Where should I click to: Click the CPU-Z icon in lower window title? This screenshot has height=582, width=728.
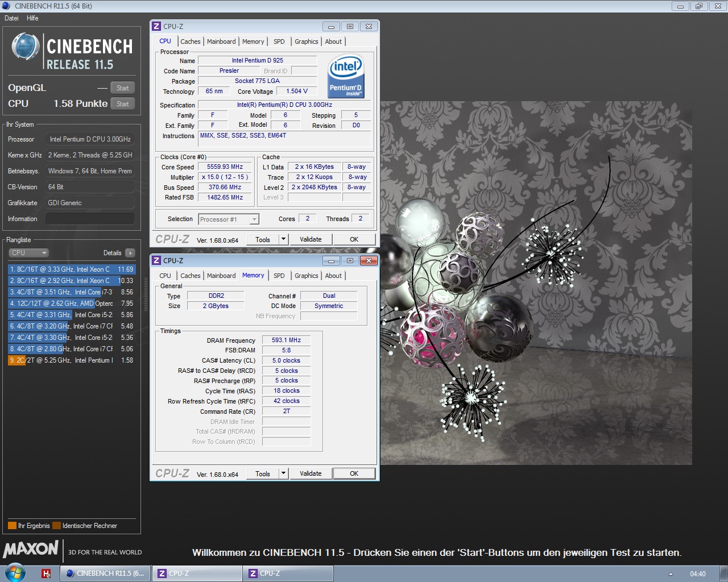[156, 260]
